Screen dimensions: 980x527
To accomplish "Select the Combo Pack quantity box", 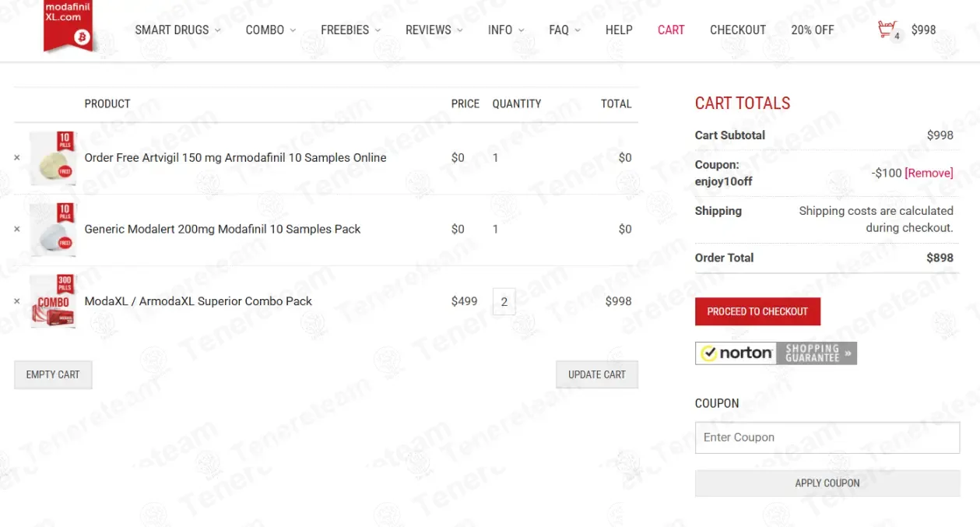I will [504, 301].
